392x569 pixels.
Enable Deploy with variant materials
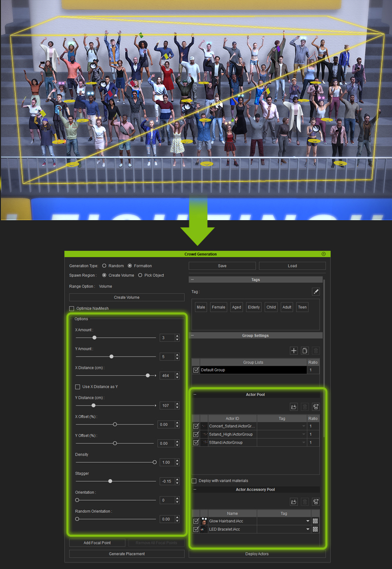pos(194,481)
